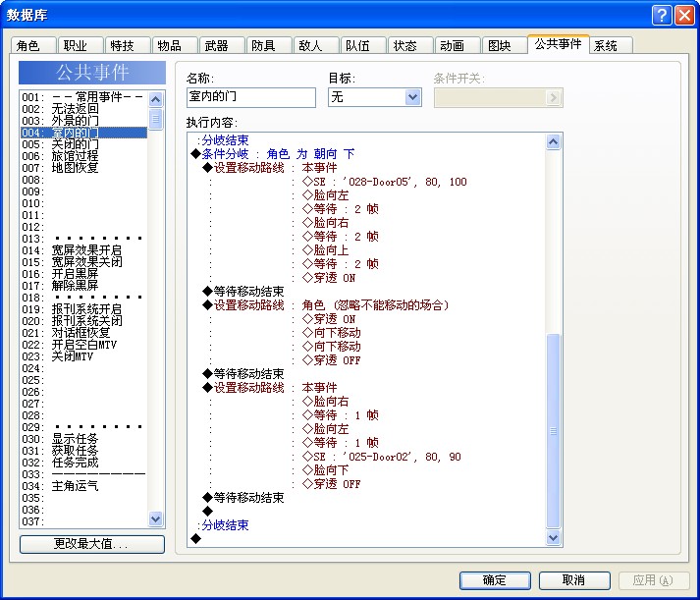Open the 图块 tab
The height and width of the screenshot is (600, 700).
504,45
